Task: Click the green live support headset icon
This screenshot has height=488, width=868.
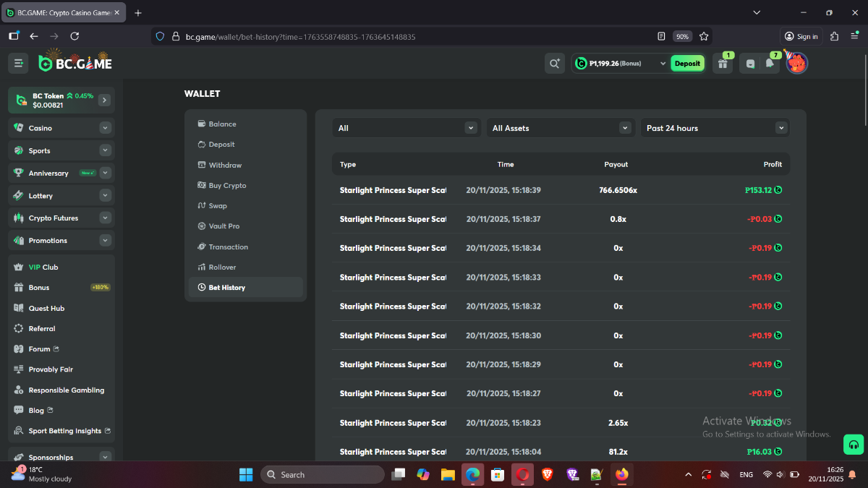Action: 854,445
